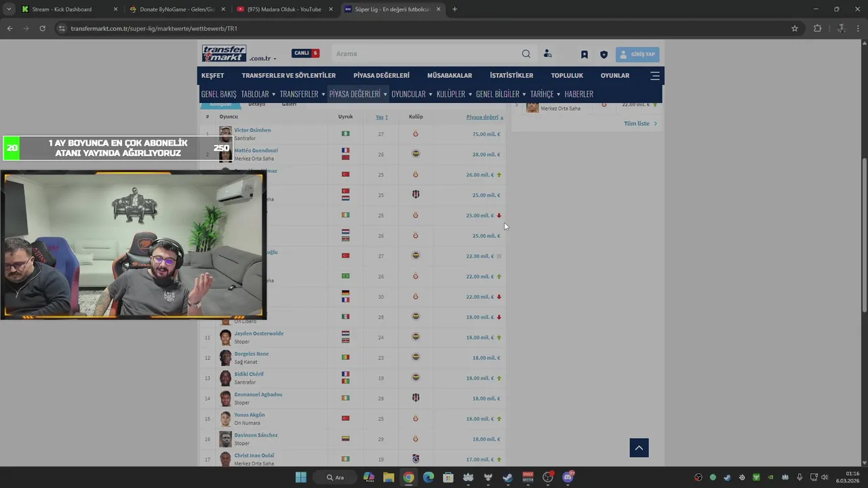Click the Beşiktaş crest in Emmanuel Agbadou's row
Viewport: 868px width, 488px height.
[416, 398]
